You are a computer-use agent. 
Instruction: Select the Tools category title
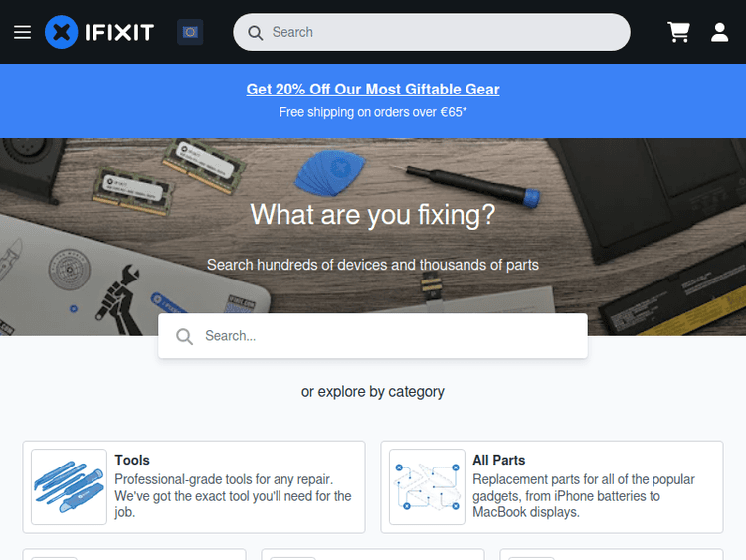132,460
